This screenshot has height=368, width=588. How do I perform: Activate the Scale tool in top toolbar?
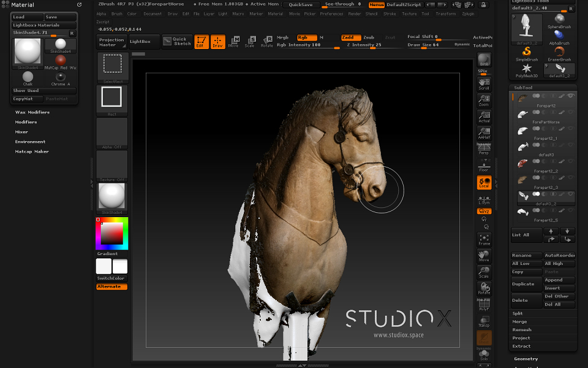[x=250, y=42]
